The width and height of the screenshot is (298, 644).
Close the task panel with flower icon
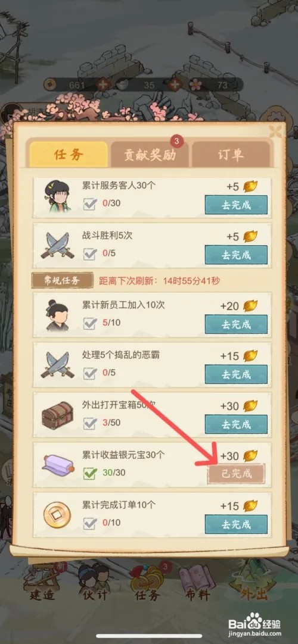point(276,132)
